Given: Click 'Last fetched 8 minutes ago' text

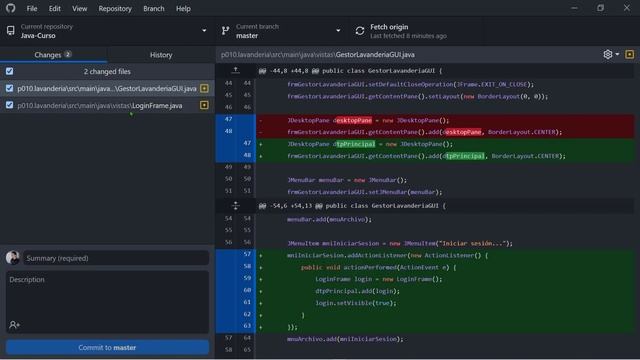Looking at the screenshot, I should pyautogui.click(x=408, y=36).
